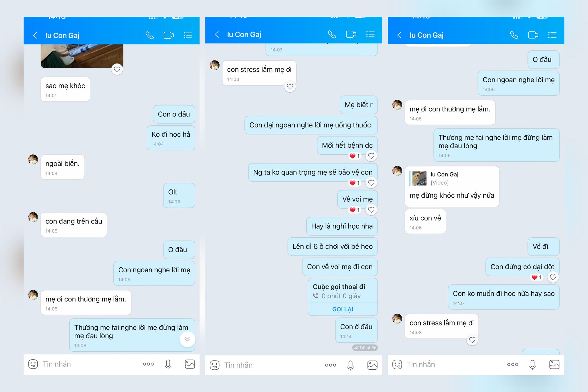Start a video call from the middle chat header
588x392 pixels.
[351, 34]
